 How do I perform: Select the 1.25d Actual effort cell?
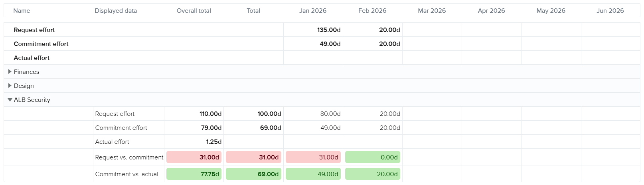pyautogui.click(x=213, y=142)
